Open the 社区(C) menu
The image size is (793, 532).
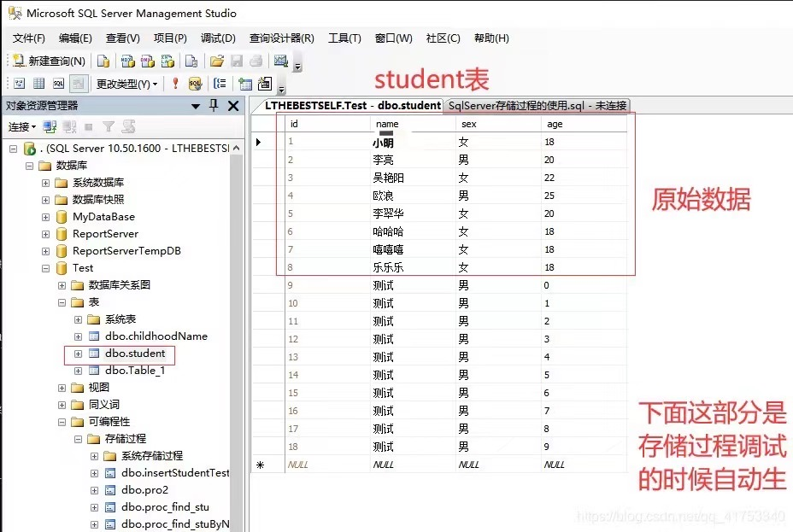[x=443, y=38]
